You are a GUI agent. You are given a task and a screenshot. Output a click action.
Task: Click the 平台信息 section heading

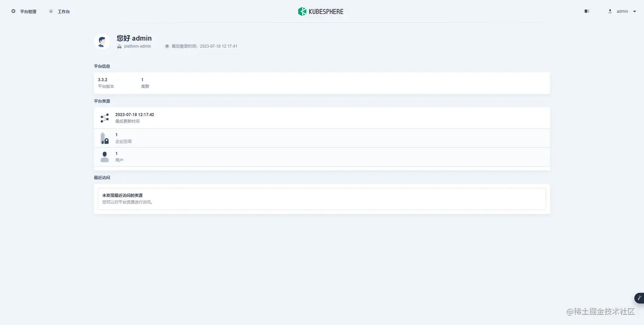pyautogui.click(x=102, y=66)
